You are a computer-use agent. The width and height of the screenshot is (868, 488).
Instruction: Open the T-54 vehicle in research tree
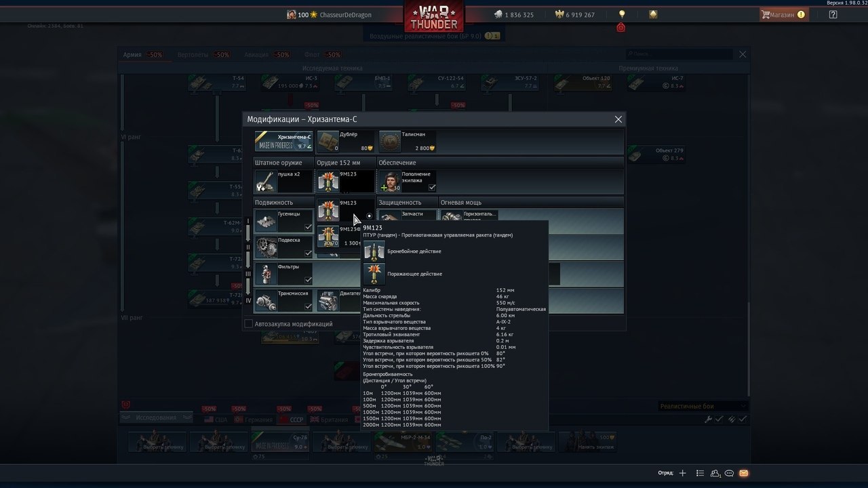click(216, 82)
